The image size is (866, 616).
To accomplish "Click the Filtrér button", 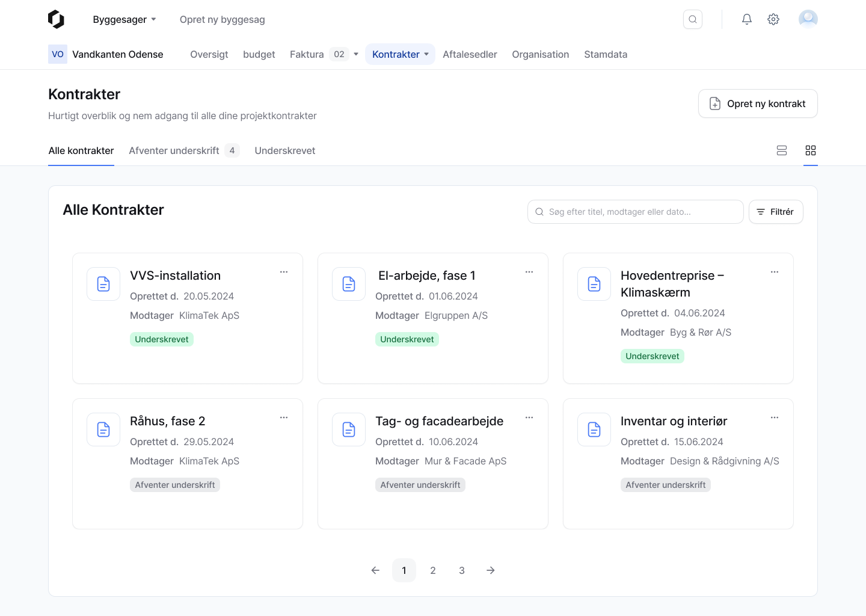I will (776, 212).
